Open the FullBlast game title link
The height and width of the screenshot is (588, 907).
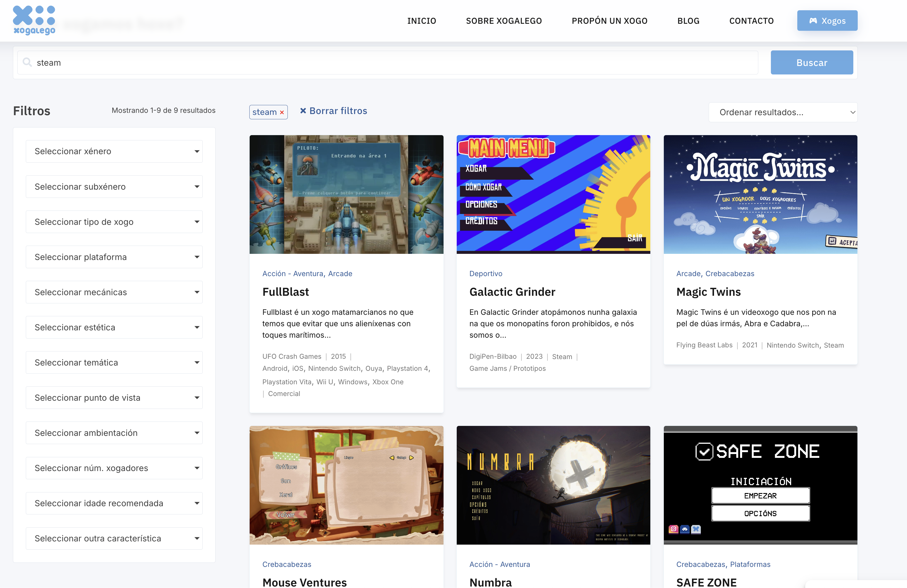click(x=285, y=292)
